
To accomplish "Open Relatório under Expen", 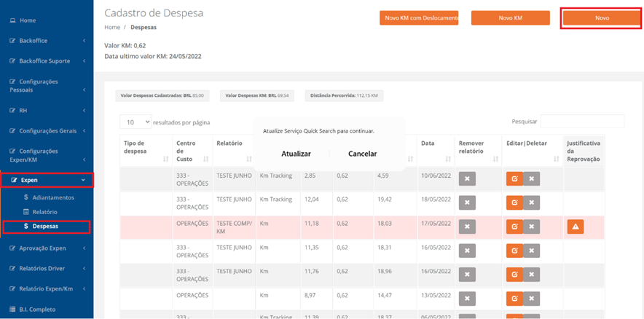I will pos(40,212).
